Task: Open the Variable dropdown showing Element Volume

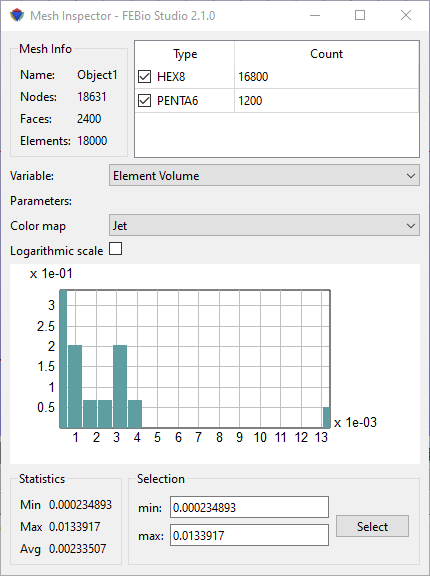Action: 264,176
